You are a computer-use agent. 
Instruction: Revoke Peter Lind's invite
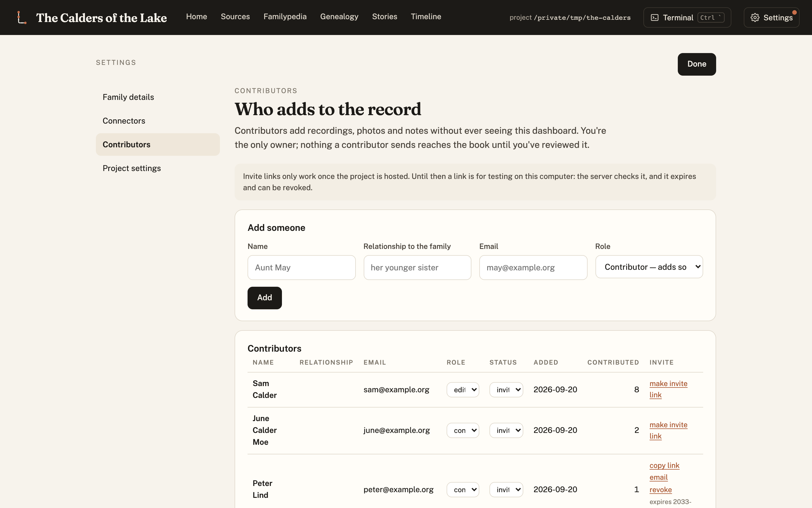[660, 490]
